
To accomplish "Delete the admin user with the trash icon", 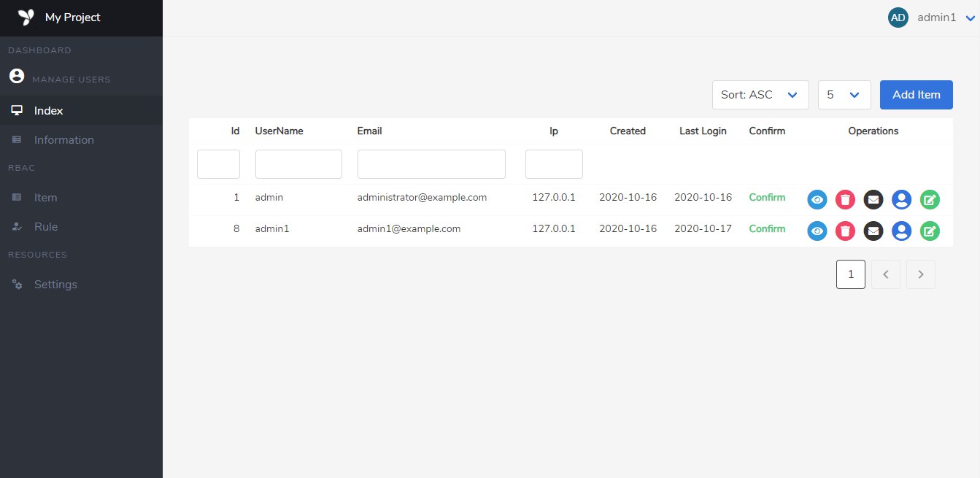I will click(x=845, y=199).
